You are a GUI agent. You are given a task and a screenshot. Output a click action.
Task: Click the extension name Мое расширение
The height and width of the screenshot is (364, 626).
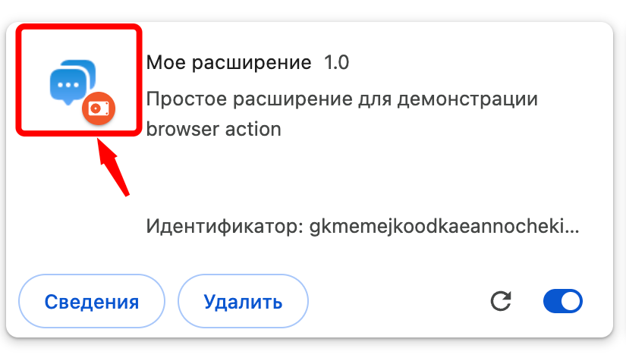(x=228, y=62)
